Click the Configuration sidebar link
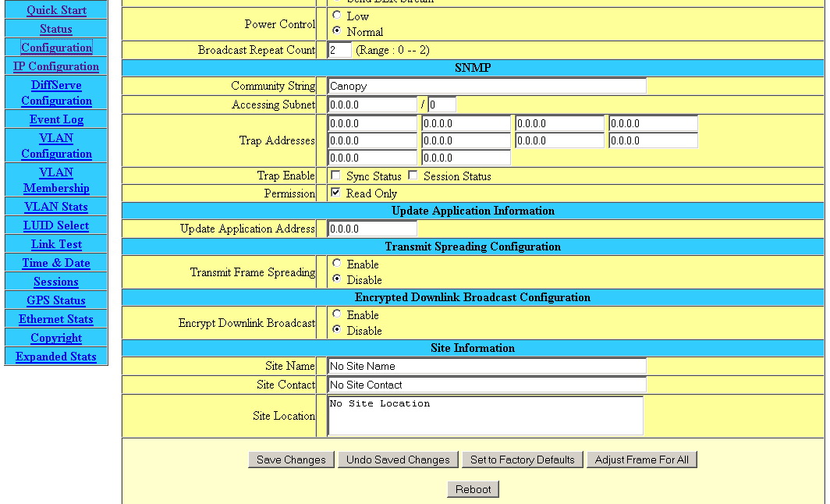 tap(57, 48)
